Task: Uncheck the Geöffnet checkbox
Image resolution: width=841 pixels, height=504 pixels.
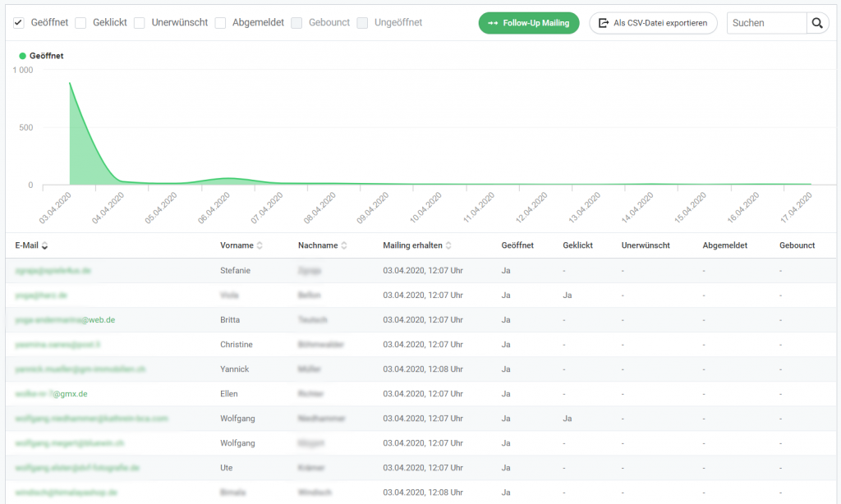Action: click(19, 22)
